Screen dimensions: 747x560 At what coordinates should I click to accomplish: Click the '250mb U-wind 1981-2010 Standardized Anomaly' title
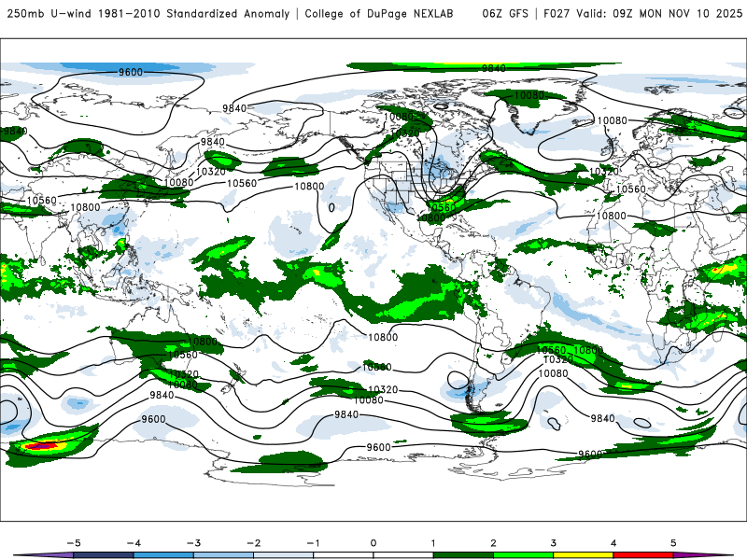pos(148,13)
